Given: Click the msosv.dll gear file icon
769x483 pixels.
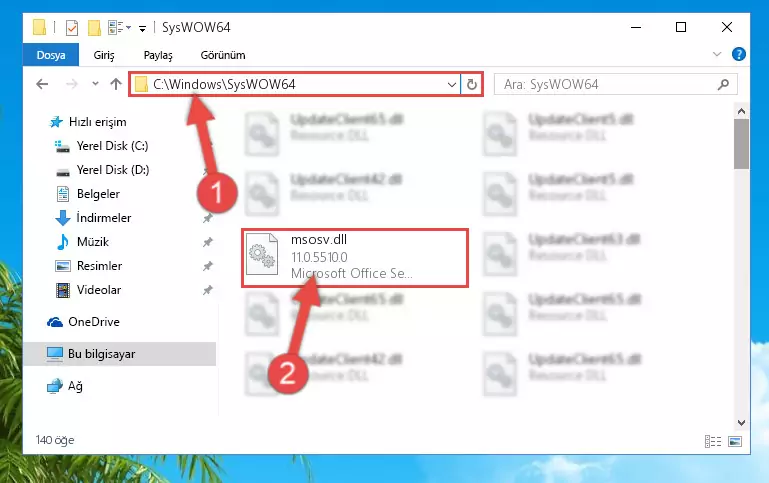Looking at the screenshot, I should tap(262, 254).
